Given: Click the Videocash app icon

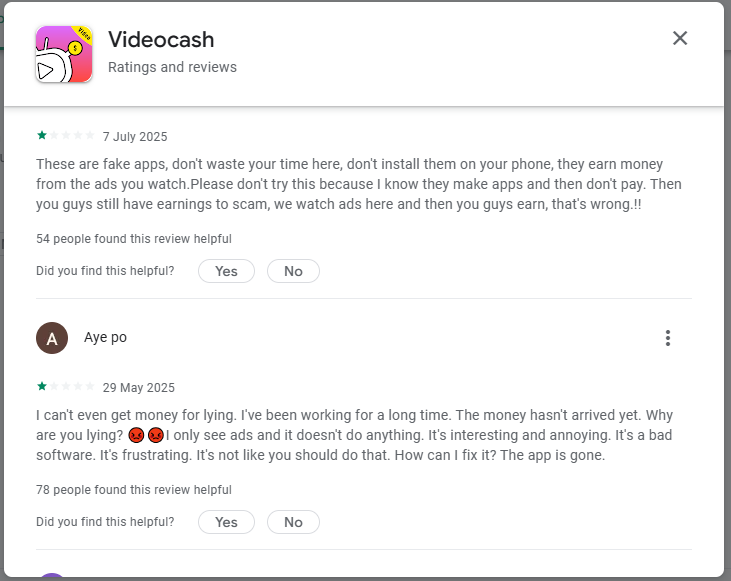Looking at the screenshot, I should pos(64,54).
